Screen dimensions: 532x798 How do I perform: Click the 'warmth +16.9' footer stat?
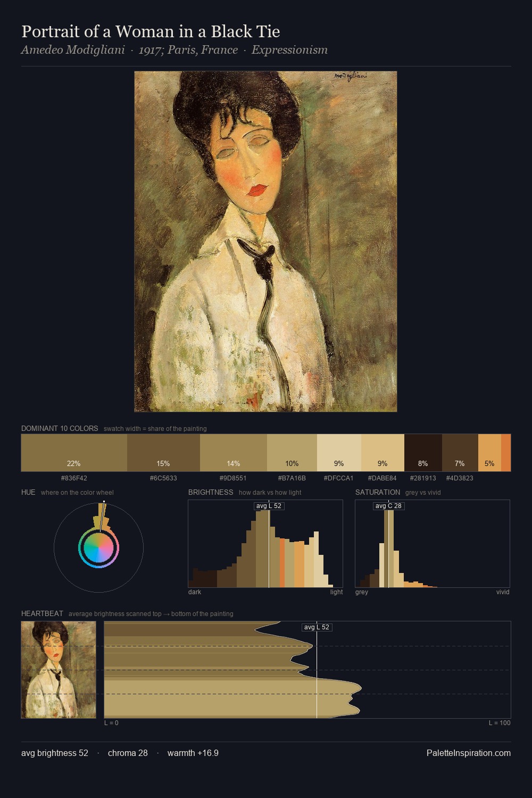point(193,753)
